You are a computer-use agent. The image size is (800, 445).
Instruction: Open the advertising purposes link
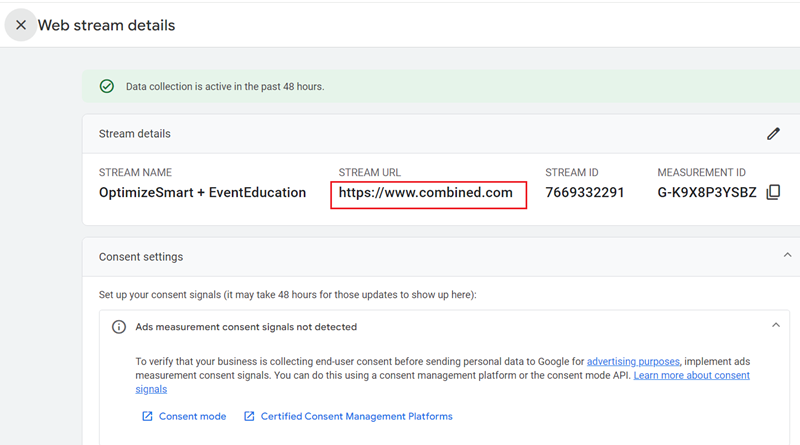tap(633, 361)
